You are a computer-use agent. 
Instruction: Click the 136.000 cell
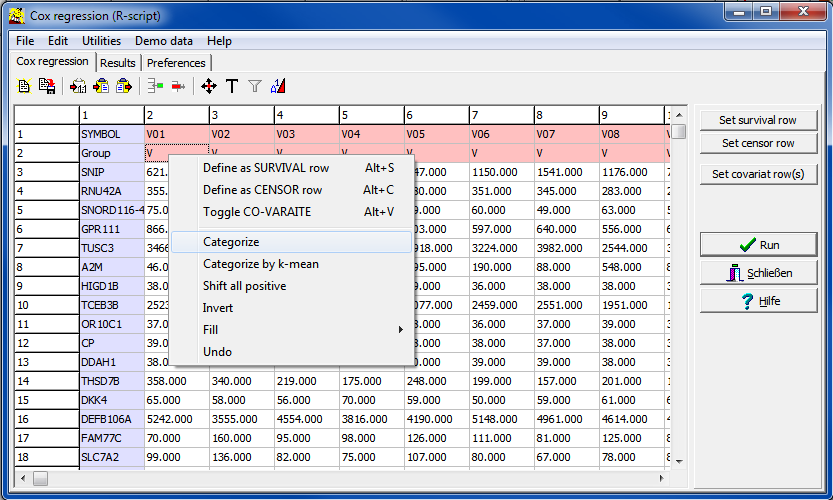pyautogui.click(x=242, y=457)
